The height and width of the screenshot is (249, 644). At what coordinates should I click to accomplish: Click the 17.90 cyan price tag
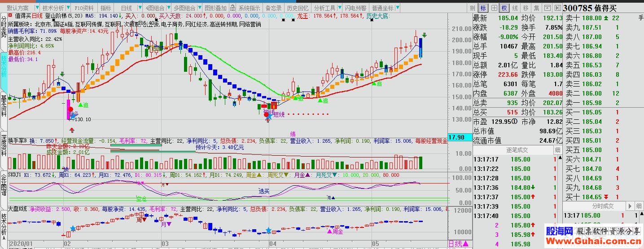(x=460, y=137)
